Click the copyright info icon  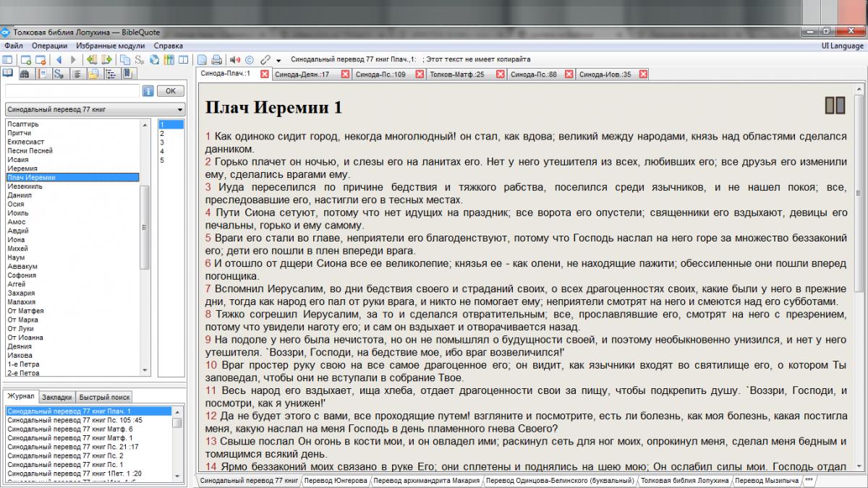click(x=250, y=59)
